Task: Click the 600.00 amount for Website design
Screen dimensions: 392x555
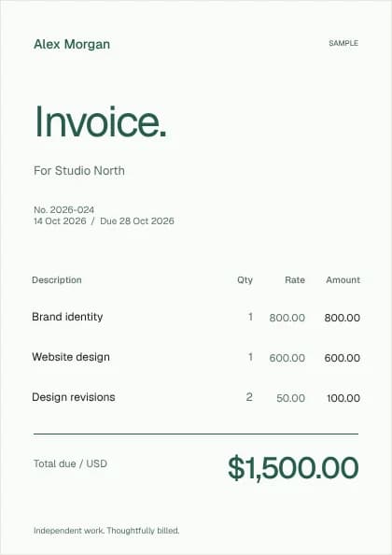Action: (x=343, y=358)
